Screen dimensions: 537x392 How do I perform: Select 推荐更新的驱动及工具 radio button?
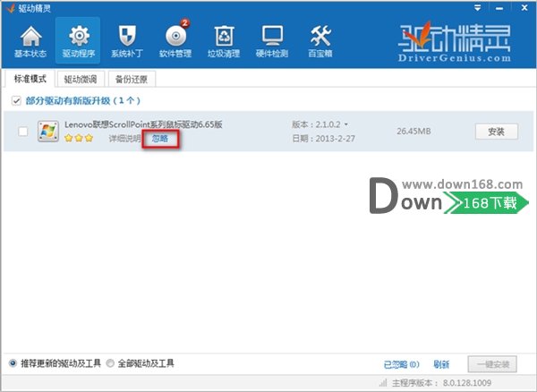13,363
